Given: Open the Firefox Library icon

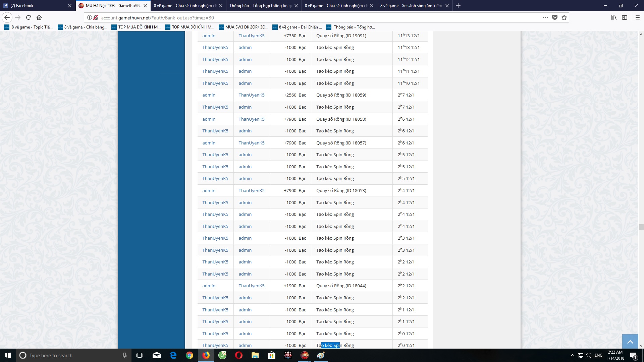Looking at the screenshot, I should click(x=613, y=17).
